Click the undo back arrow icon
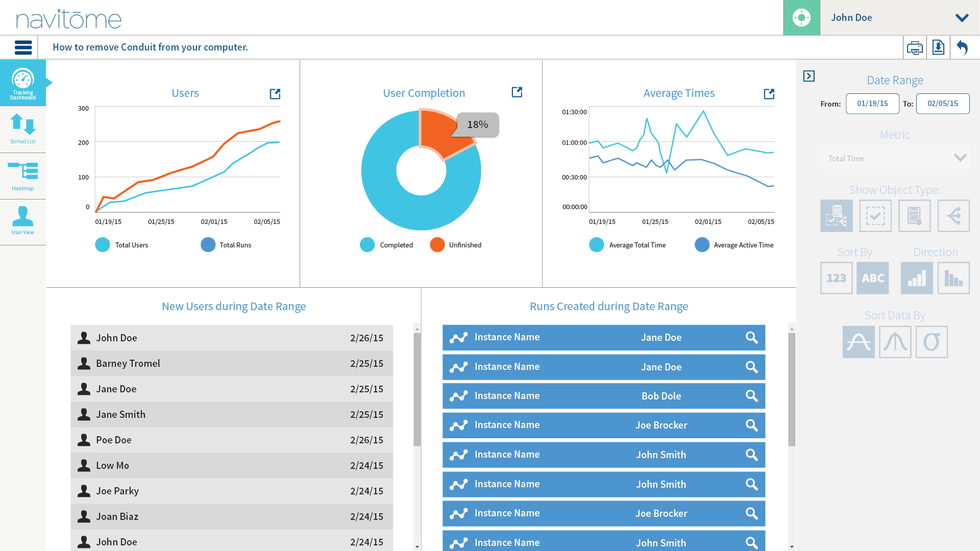Image resolution: width=980 pixels, height=551 pixels. (963, 47)
